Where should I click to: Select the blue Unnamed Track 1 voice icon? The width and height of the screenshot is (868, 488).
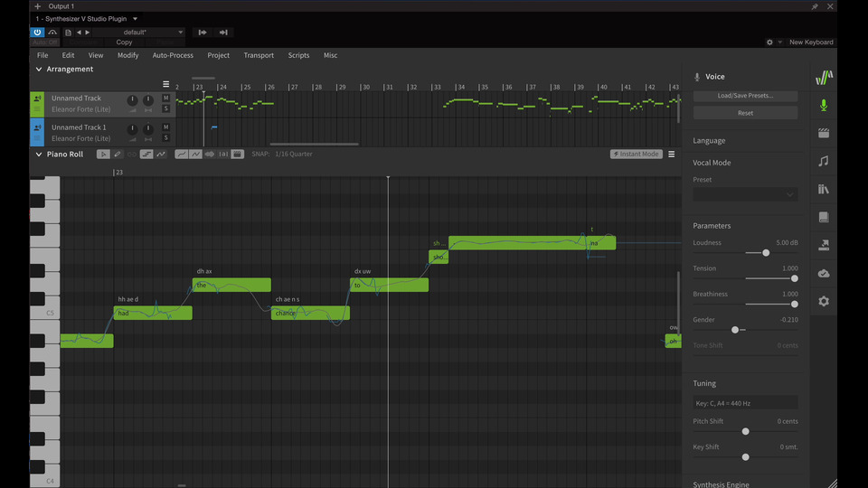pos(37,127)
